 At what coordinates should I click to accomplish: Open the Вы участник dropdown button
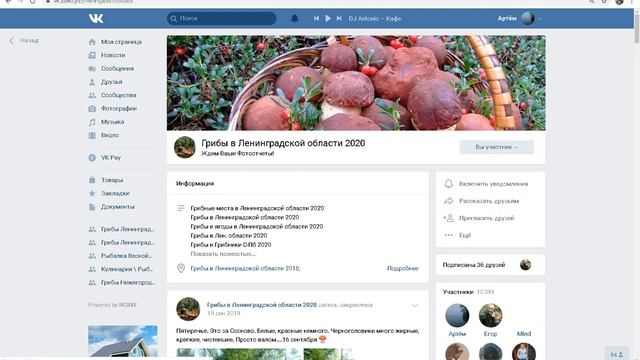(x=496, y=147)
